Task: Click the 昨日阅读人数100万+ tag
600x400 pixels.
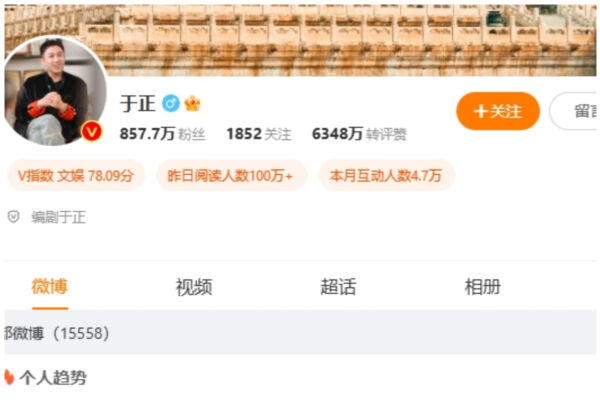Action: pyautogui.click(x=232, y=176)
